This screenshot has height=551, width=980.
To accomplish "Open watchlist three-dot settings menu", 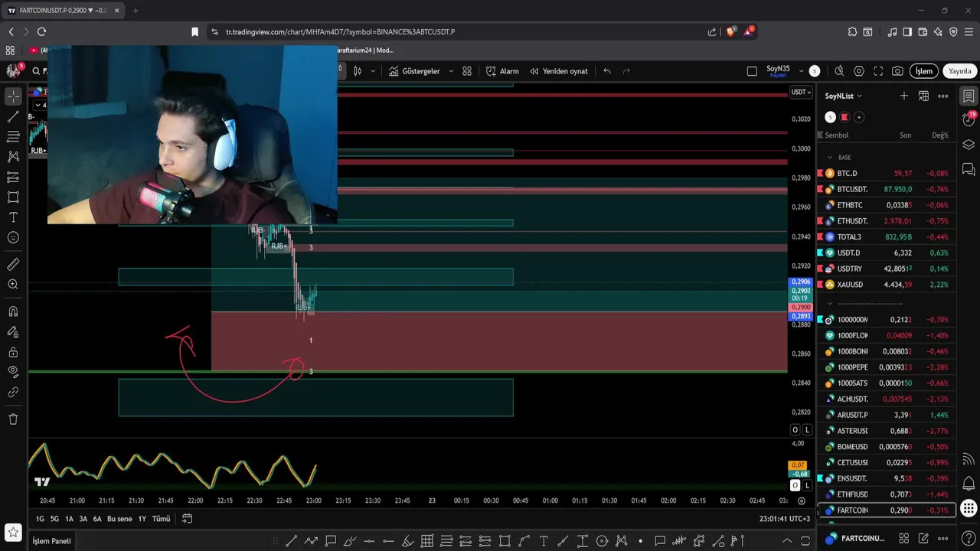I will (x=943, y=96).
